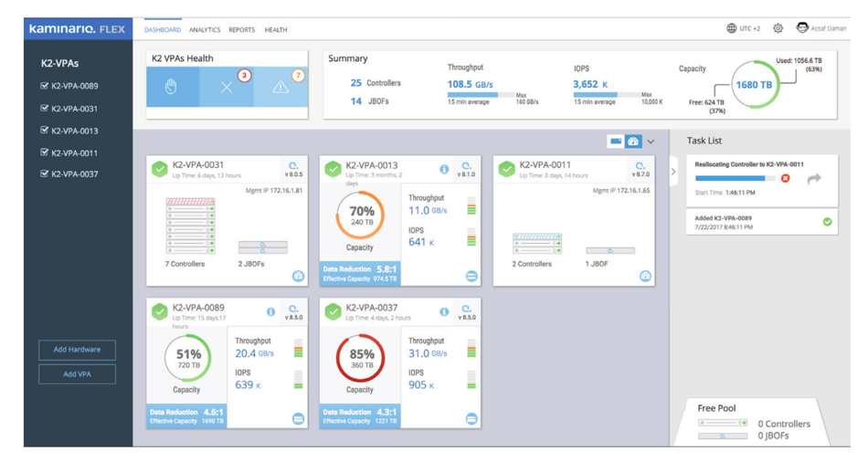The width and height of the screenshot is (868, 472).
Task: Click hardware toggle icon on K2-VPA-0037 card
Action: pyautogui.click(x=471, y=419)
